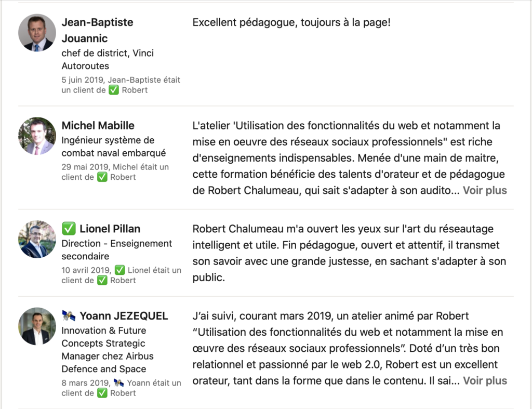Open Michel Mabille's profile photo

tap(37, 136)
